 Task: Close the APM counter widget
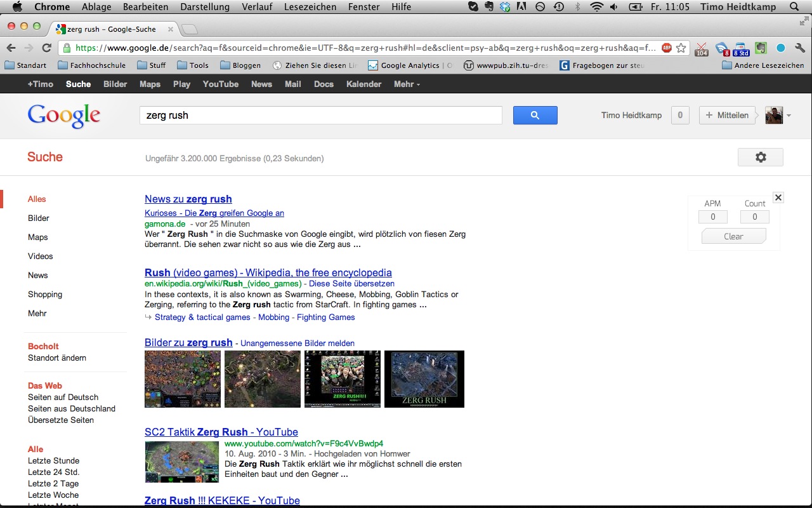[778, 197]
